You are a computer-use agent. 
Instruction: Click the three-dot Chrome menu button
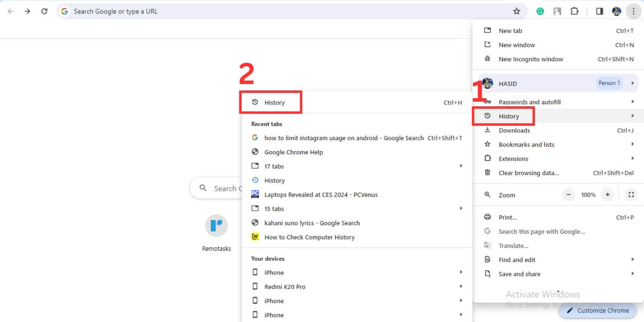point(633,12)
